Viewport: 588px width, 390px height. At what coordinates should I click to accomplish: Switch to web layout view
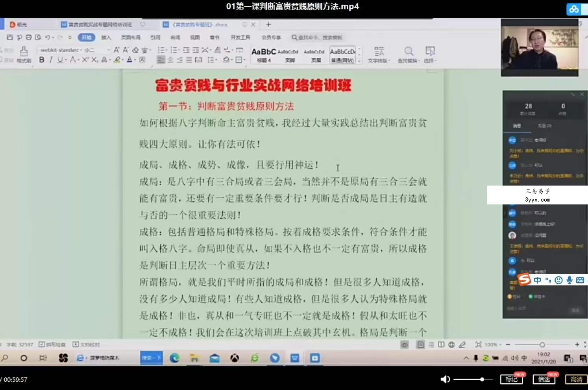click(x=451, y=345)
